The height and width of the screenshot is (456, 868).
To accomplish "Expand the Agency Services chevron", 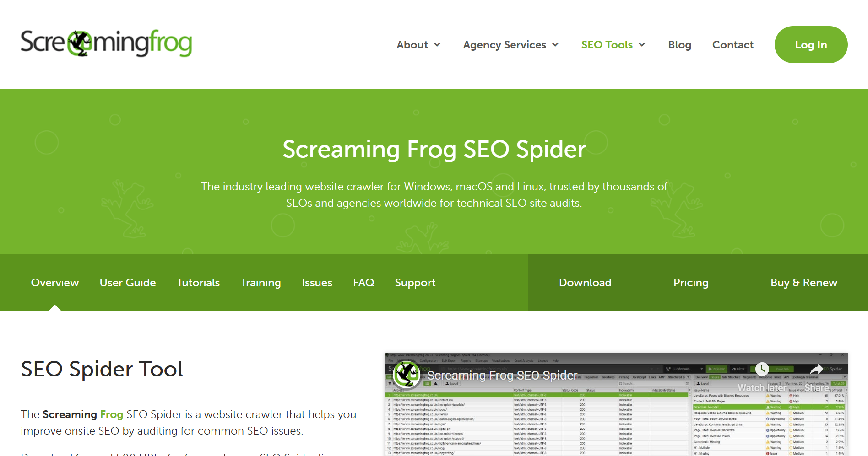I will 555,45.
